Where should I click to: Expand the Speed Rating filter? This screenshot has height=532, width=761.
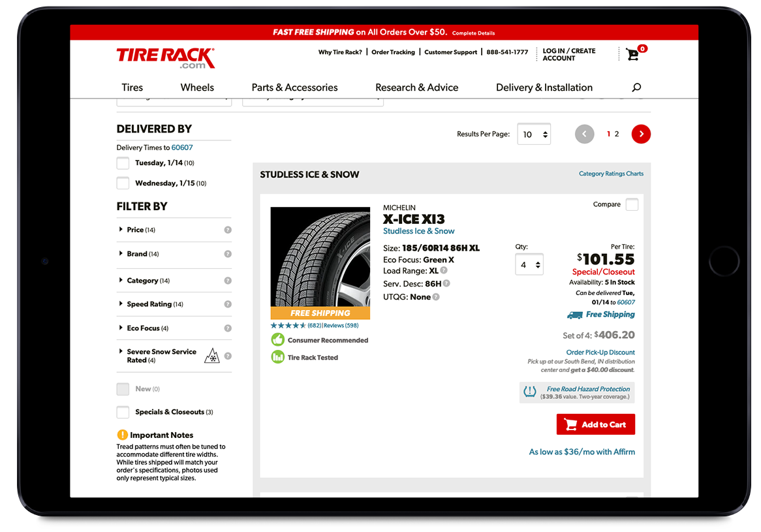tap(155, 304)
